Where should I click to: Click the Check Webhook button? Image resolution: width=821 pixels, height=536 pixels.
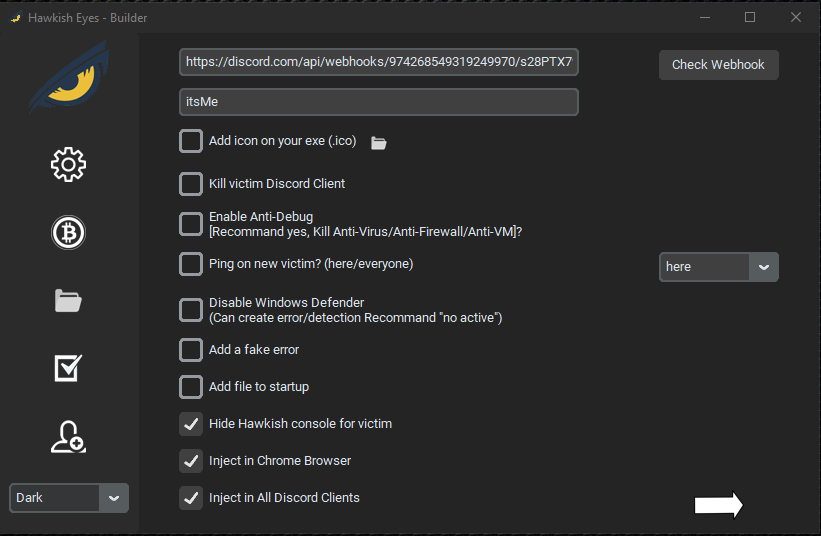point(718,65)
